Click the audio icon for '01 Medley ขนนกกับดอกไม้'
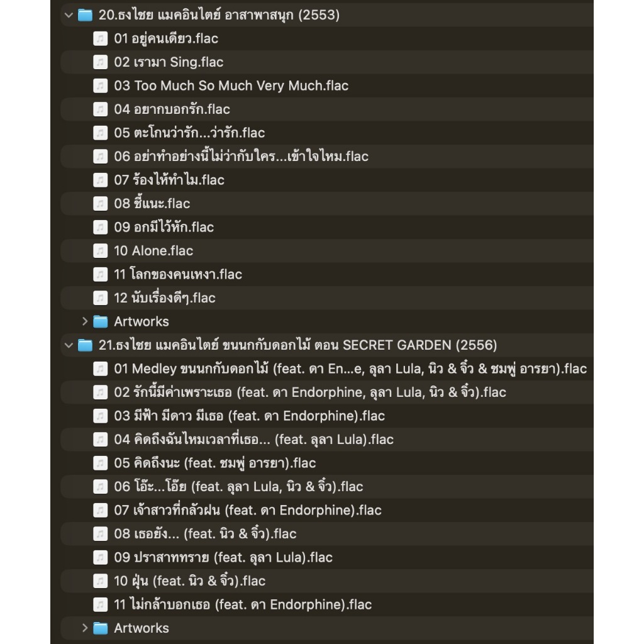Viewport: 644px width, 644px height. tap(100, 369)
